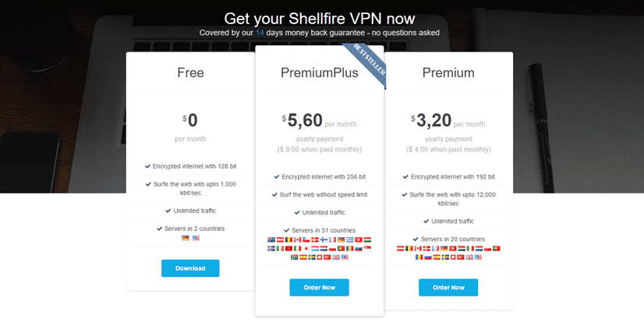Select the Australian flag in the PremiumPlus server list

pos(271,239)
